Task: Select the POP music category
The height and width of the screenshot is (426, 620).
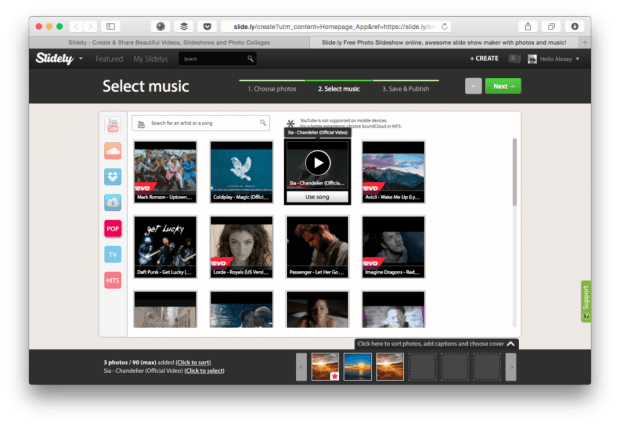Action: click(x=113, y=228)
